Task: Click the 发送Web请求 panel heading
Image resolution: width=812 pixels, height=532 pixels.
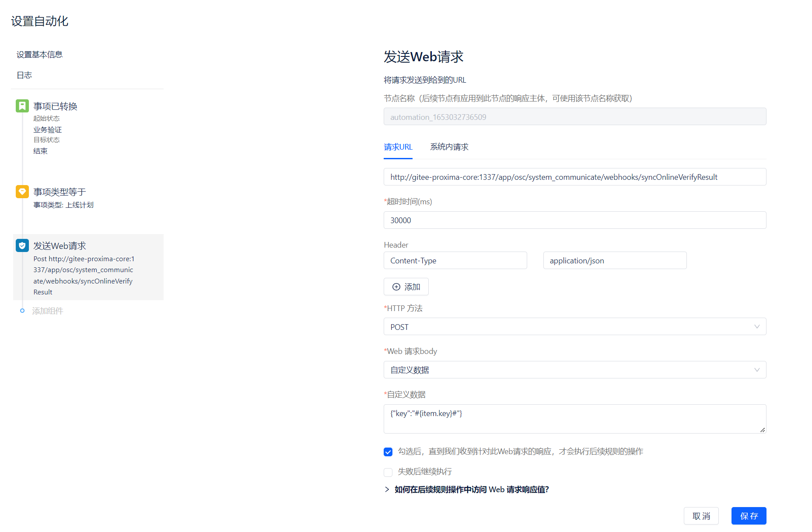Action: 423,56
